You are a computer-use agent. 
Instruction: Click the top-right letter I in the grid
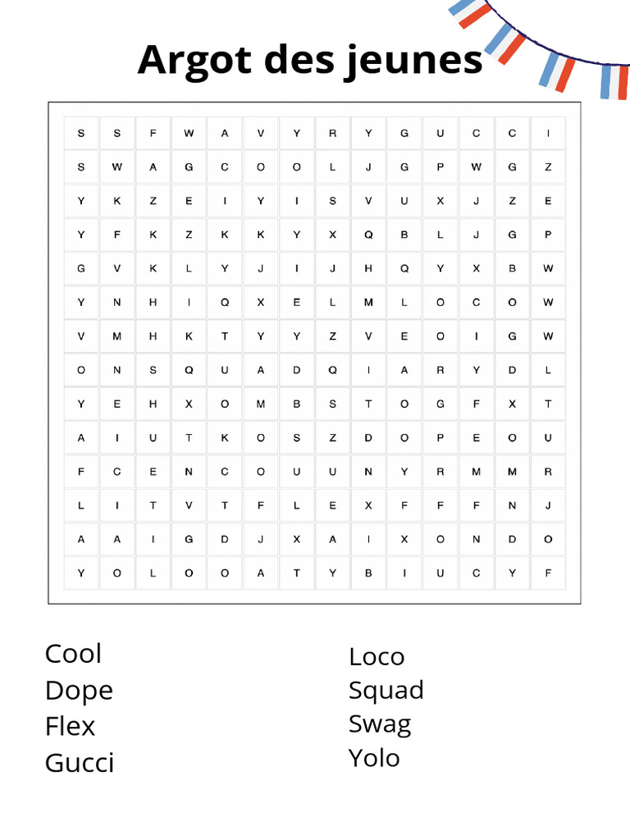click(x=548, y=133)
